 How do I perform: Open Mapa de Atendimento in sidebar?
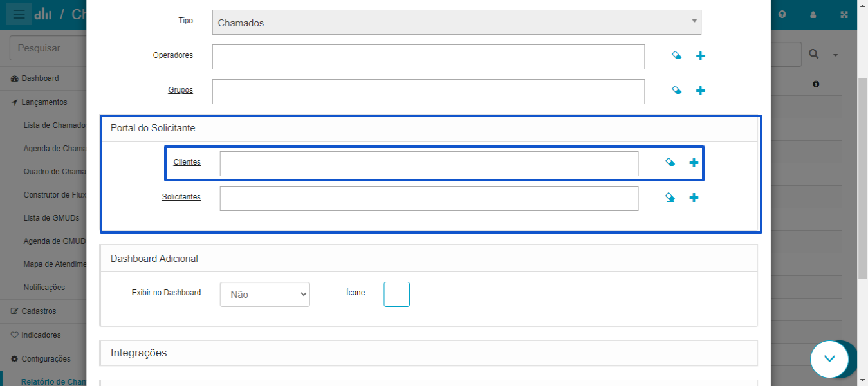(54, 264)
